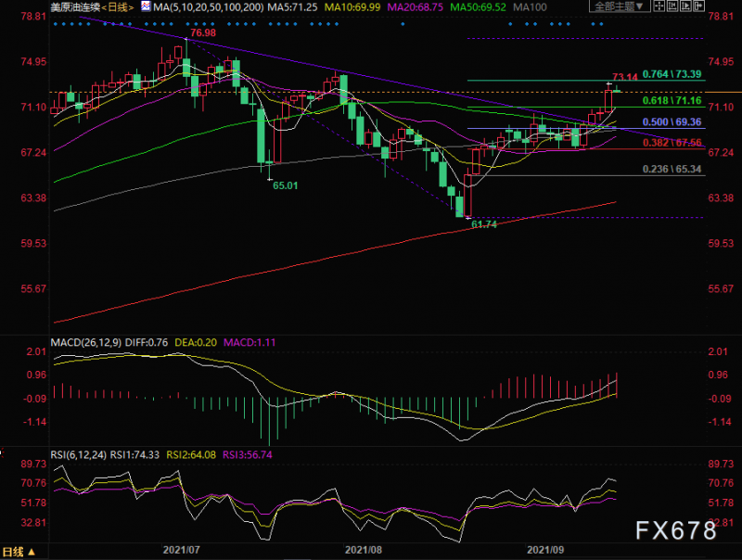Viewport: 742px width, 560px height.
Task: Click the 美原油连续 instrument name
Action: 76,6
